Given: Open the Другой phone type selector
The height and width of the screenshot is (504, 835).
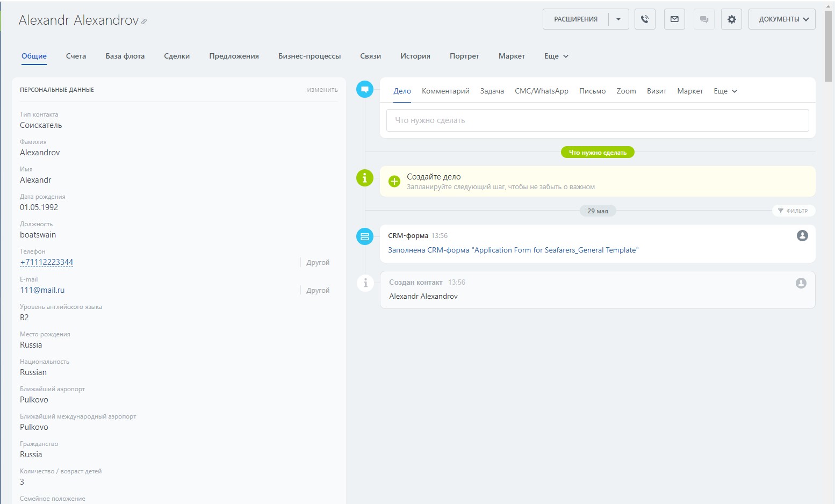Looking at the screenshot, I should pos(318,263).
